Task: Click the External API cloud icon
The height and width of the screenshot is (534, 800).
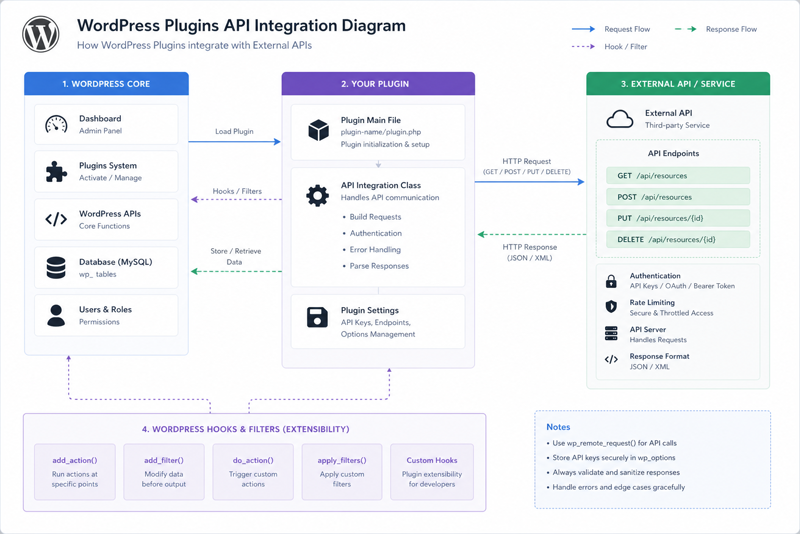Action: pos(619,119)
